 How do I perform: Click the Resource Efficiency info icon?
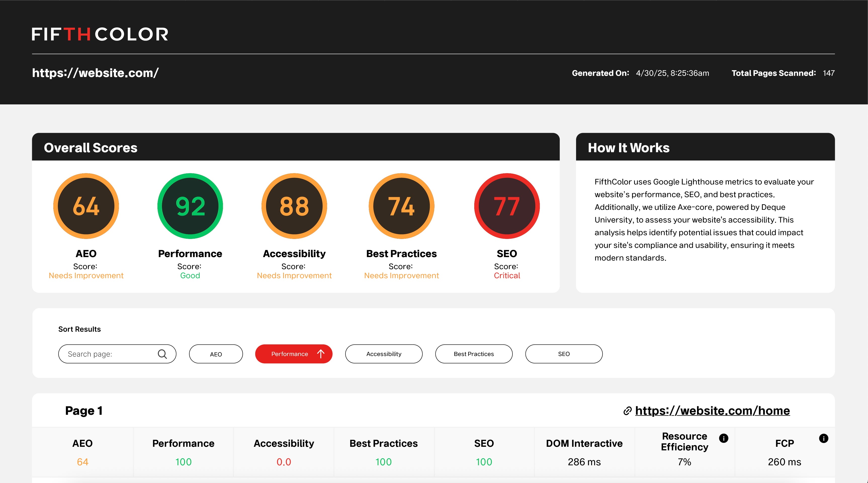723,438
